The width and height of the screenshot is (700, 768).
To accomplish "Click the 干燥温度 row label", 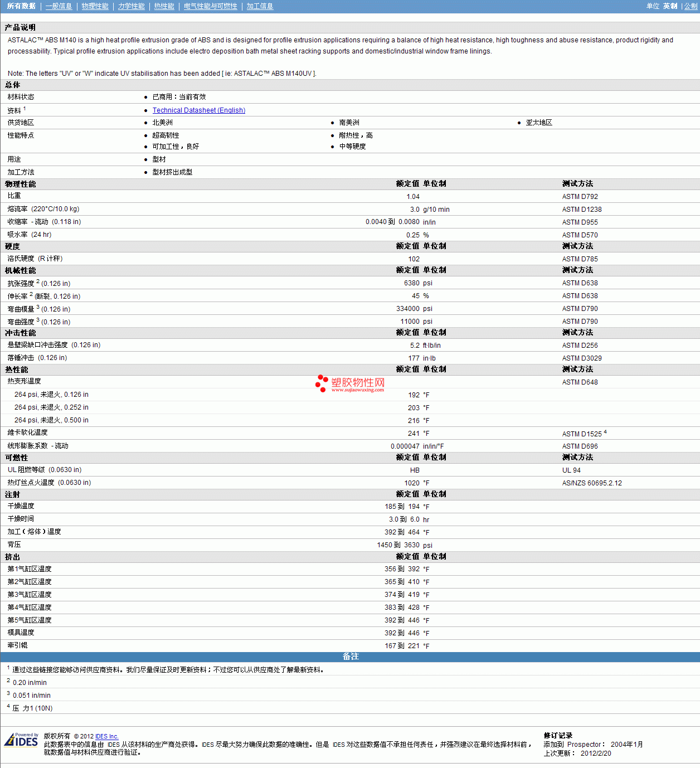I will [x=21, y=506].
